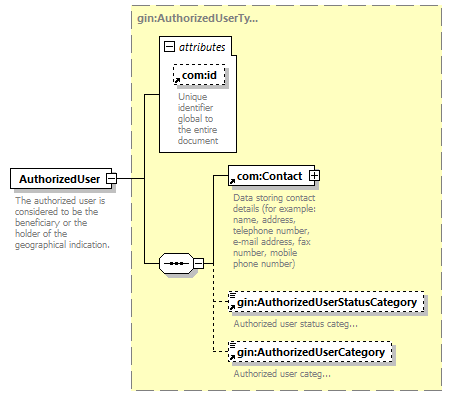Collapse the AuthorizedUser element node
The height and width of the screenshot is (396, 452).
pyautogui.click(x=111, y=179)
